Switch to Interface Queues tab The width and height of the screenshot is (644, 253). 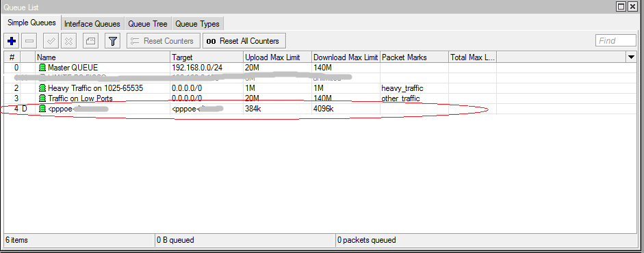tap(92, 24)
